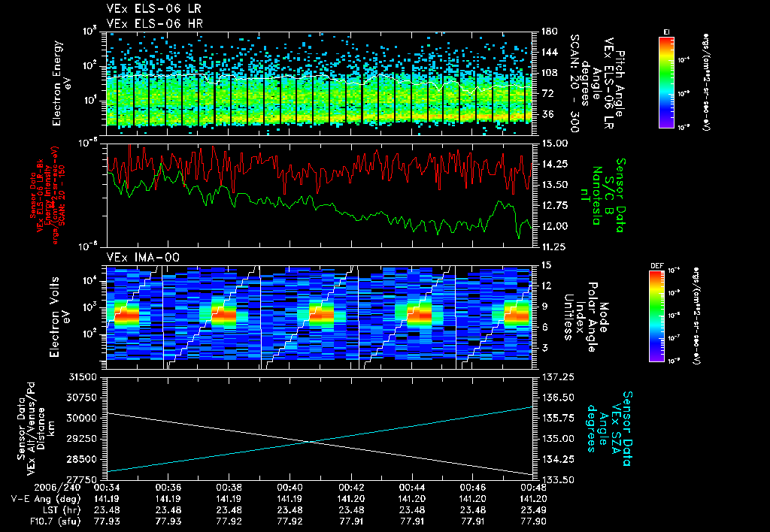
Task: Click the 108 pitch angle tick
Action: (550, 73)
